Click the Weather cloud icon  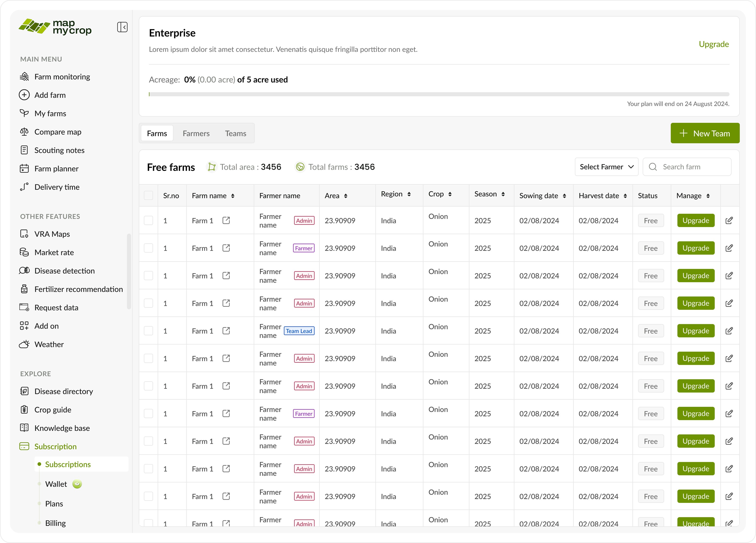(24, 344)
